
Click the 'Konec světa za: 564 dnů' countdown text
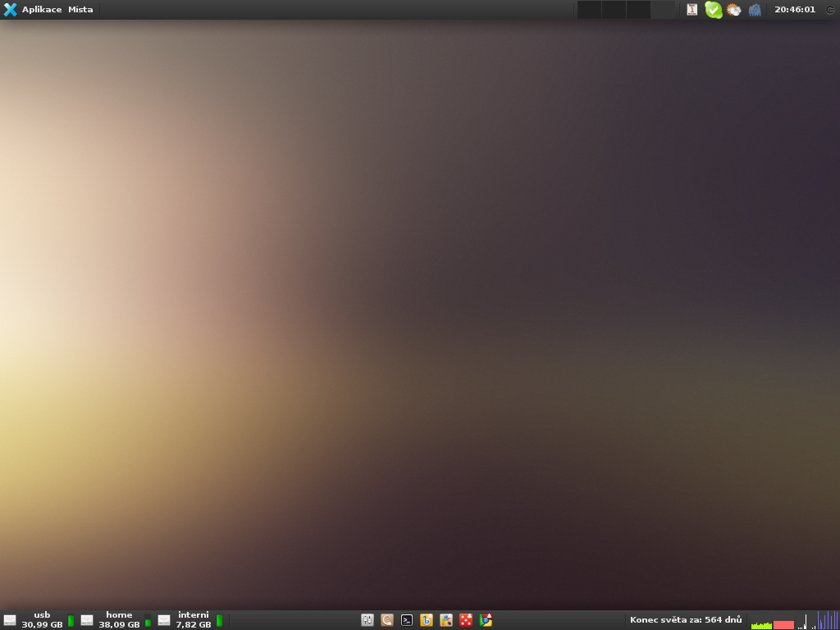pyautogui.click(x=686, y=620)
